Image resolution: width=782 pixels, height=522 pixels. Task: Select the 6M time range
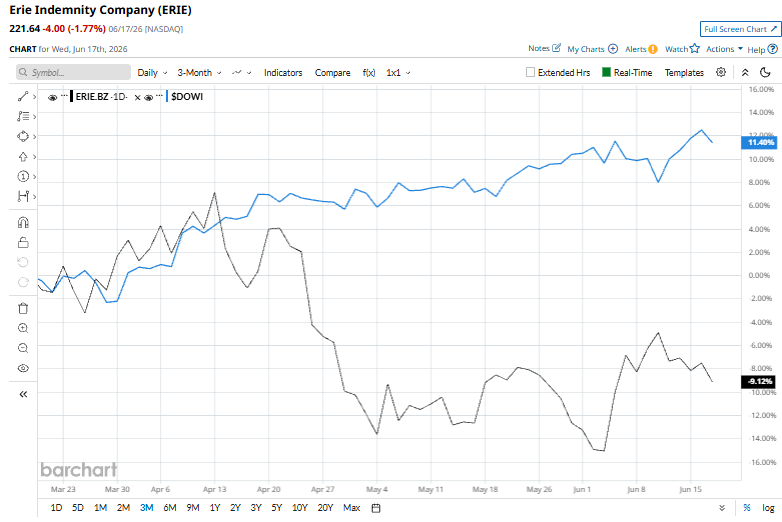(x=170, y=508)
